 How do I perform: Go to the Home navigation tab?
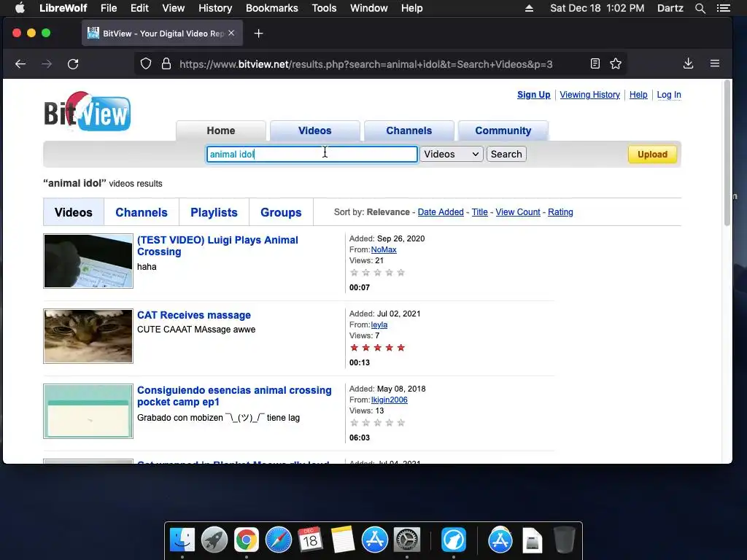click(220, 131)
